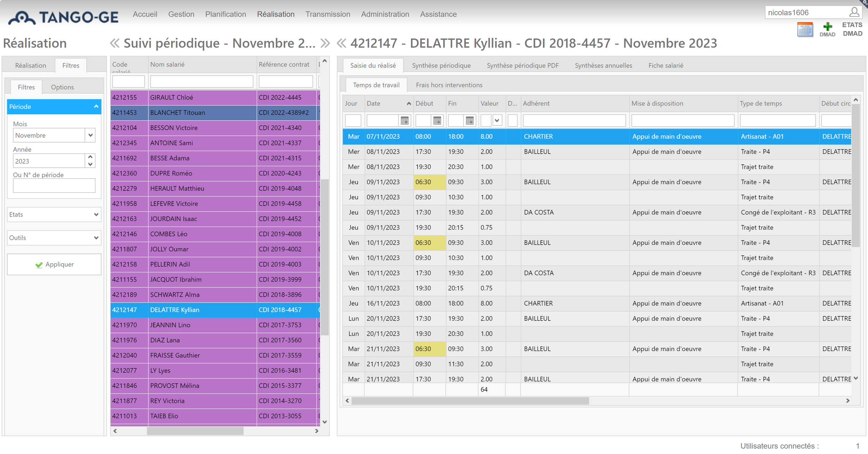868x454 pixels.
Task: Click the Nom salarié column header
Action: (x=202, y=65)
